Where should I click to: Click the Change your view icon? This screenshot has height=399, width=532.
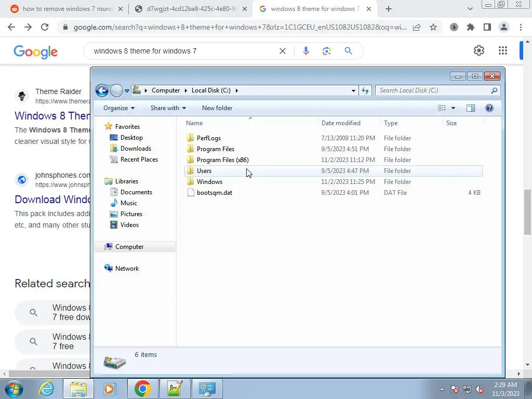[x=442, y=108]
